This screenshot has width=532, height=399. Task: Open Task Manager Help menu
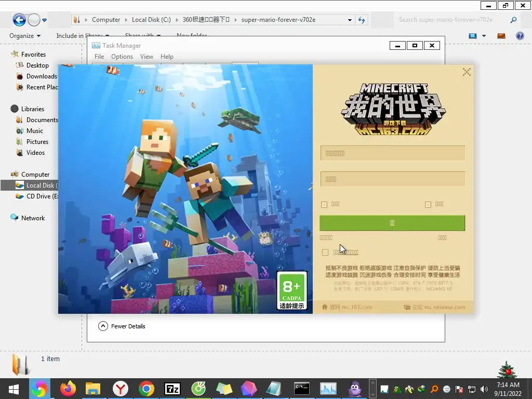click(x=167, y=57)
